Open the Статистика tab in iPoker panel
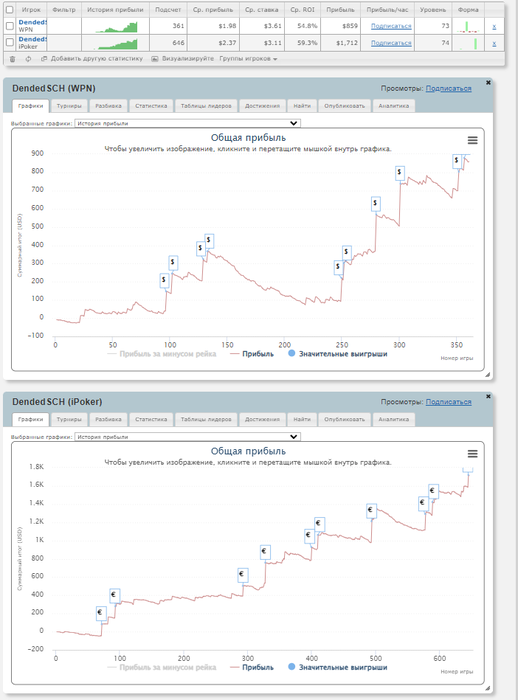This screenshot has height=700, width=518. [151, 419]
